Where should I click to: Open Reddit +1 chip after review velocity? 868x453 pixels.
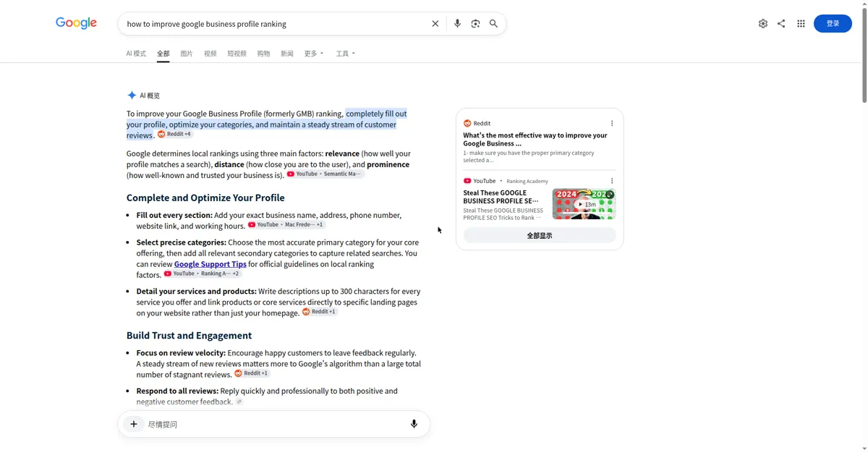click(252, 374)
